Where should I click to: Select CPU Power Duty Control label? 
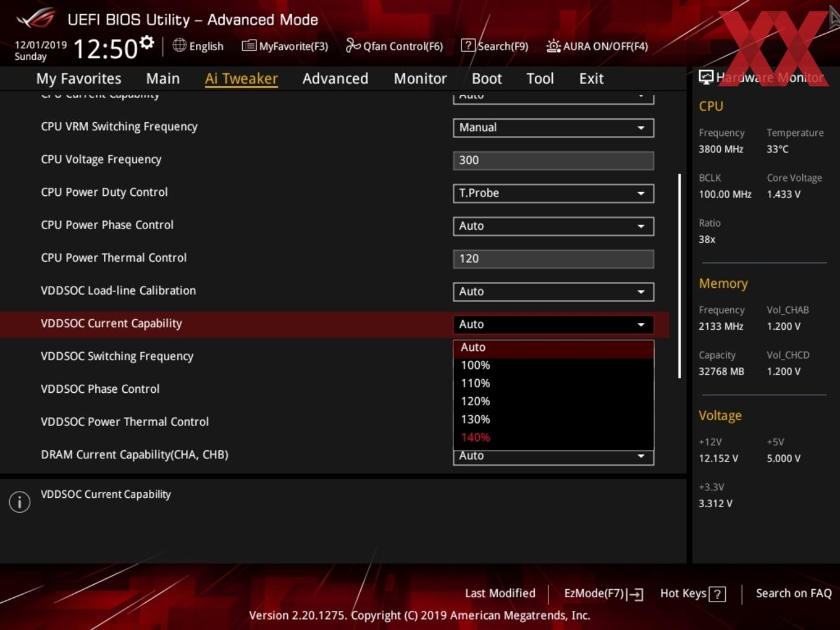[104, 192]
